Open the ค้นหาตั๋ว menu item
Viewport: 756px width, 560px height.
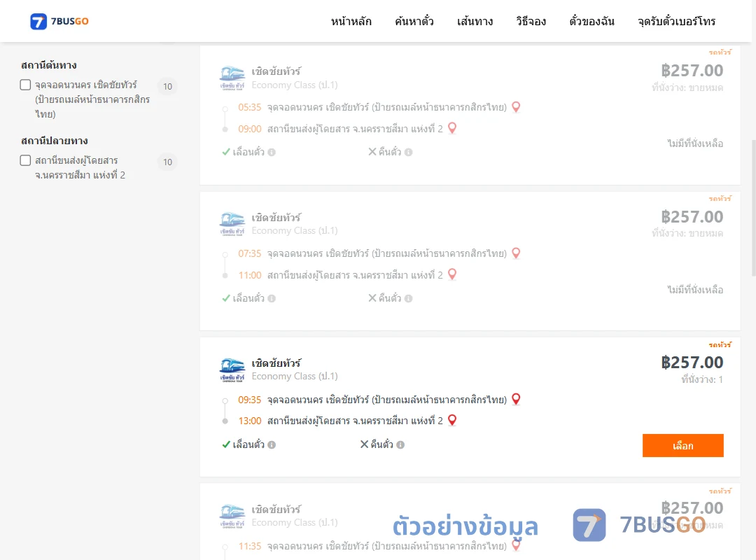coord(414,21)
